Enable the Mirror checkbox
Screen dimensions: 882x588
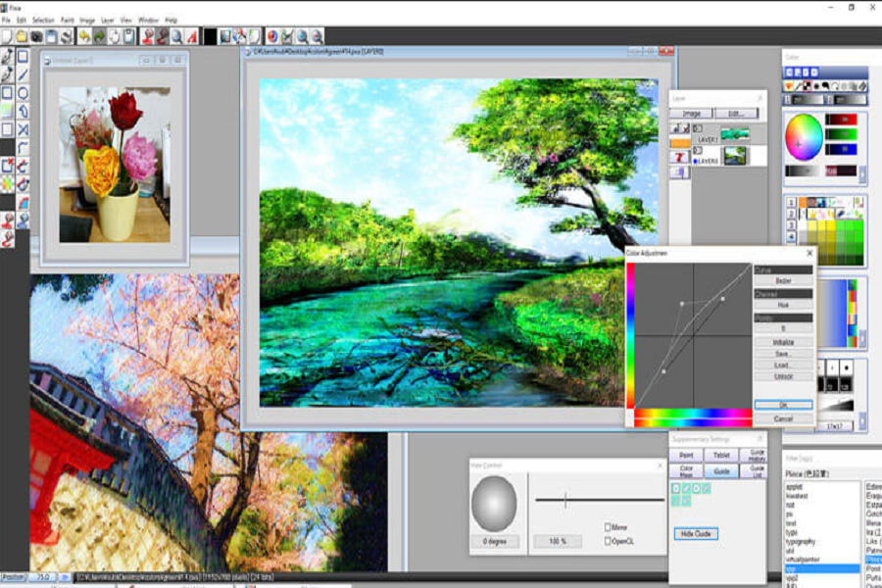pyautogui.click(x=608, y=527)
